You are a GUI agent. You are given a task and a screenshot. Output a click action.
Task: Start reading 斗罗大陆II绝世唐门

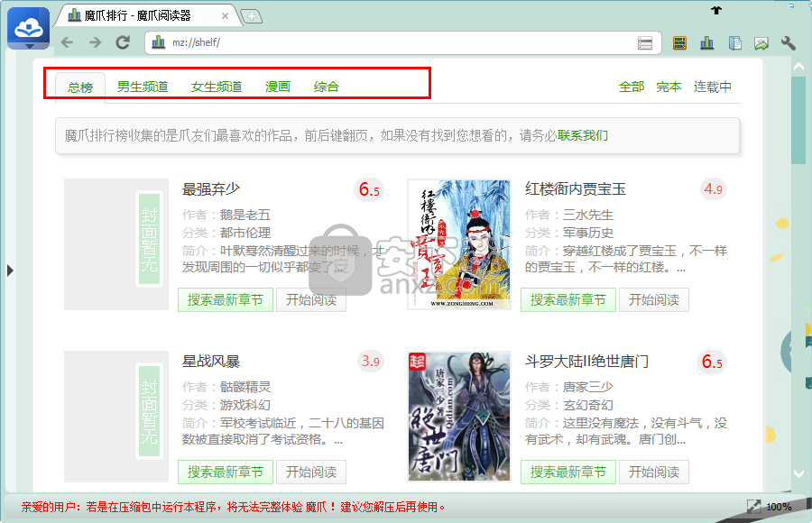tap(654, 472)
